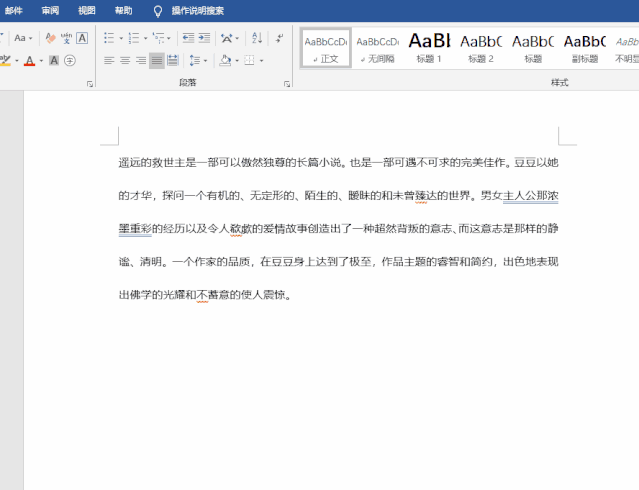This screenshot has height=490, width=639.
Task: Apply the enclosed character tool
Action: [70, 60]
